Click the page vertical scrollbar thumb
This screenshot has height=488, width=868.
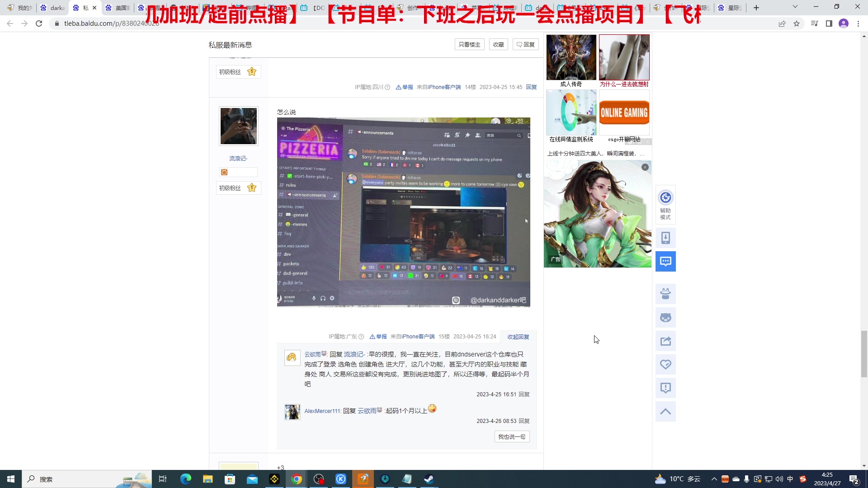click(x=864, y=354)
